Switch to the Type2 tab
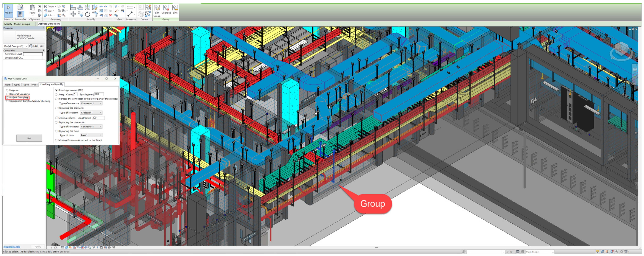 (17, 85)
